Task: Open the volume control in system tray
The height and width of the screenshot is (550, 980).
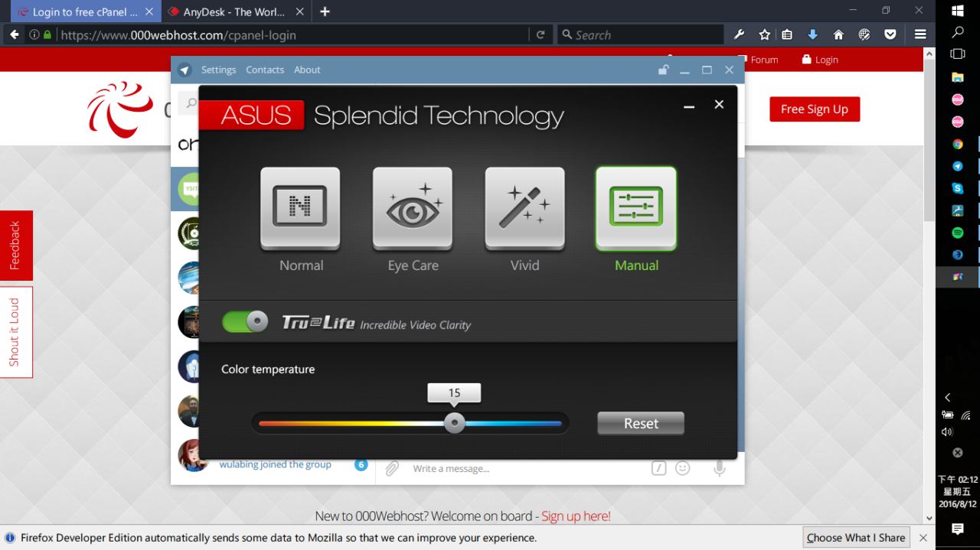Action: (x=948, y=432)
